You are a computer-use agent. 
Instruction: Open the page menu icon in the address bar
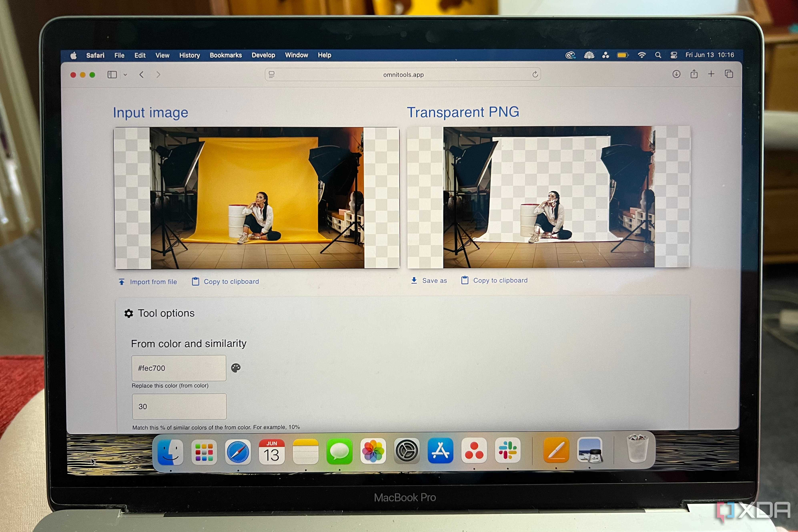pyautogui.click(x=271, y=75)
